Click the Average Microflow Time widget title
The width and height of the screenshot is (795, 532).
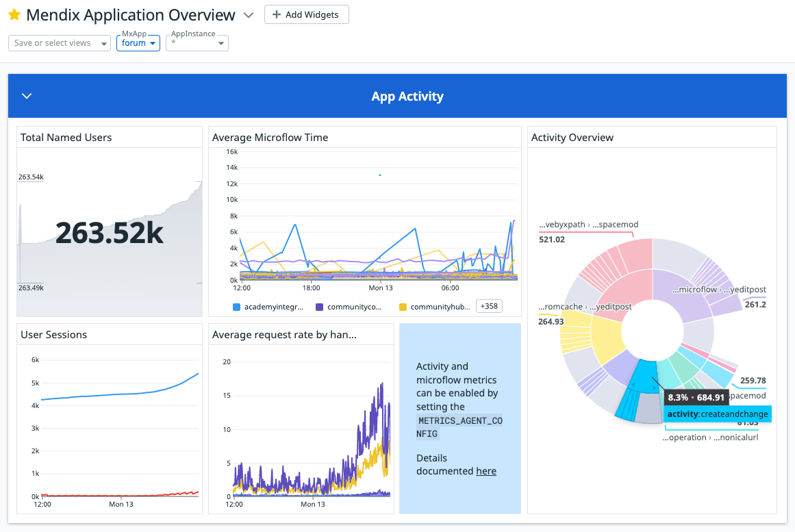click(270, 138)
